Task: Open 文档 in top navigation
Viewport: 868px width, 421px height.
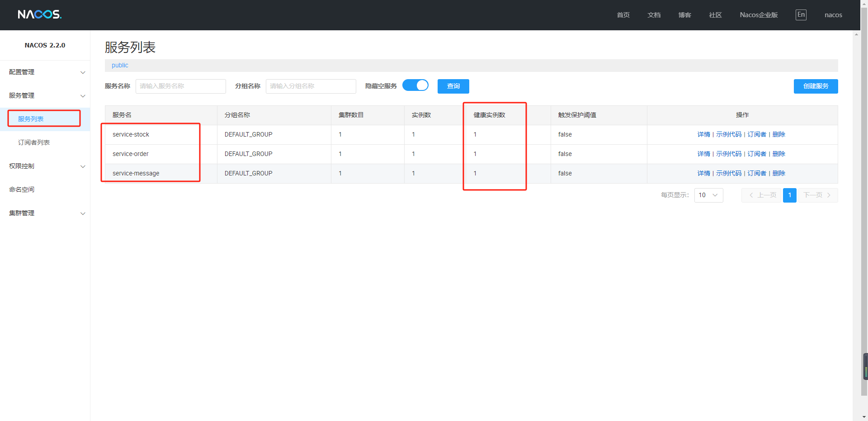Action: 654,15
